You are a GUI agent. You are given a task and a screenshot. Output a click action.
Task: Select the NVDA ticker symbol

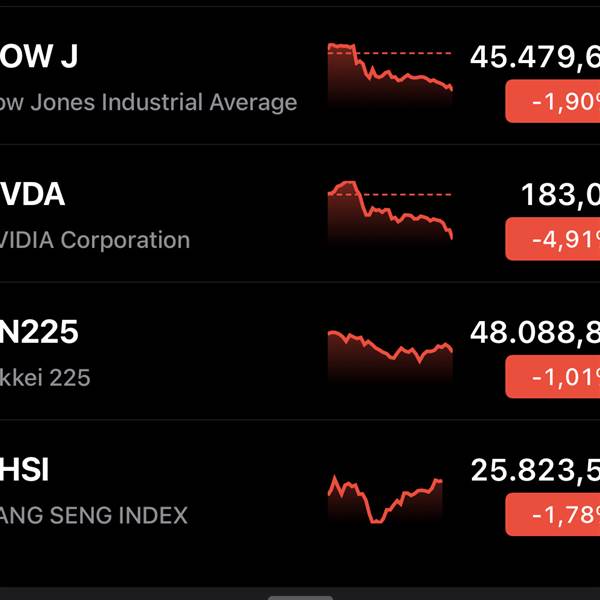click(x=32, y=194)
